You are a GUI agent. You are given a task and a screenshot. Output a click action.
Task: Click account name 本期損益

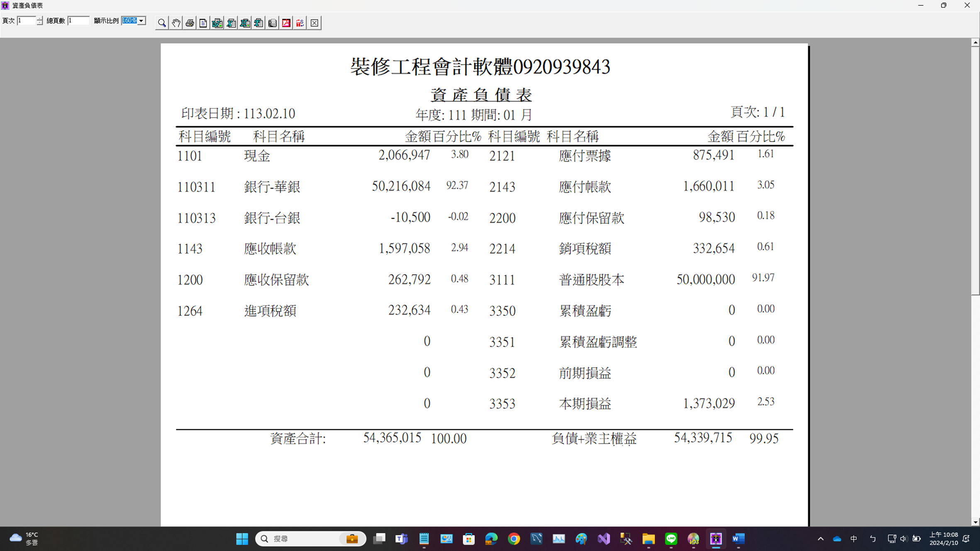coord(585,403)
